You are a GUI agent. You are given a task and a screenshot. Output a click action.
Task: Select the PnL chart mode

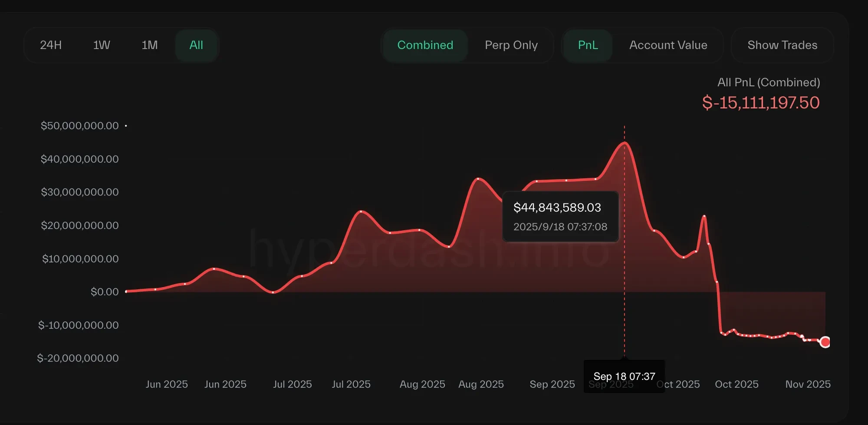tap(588, 45)
